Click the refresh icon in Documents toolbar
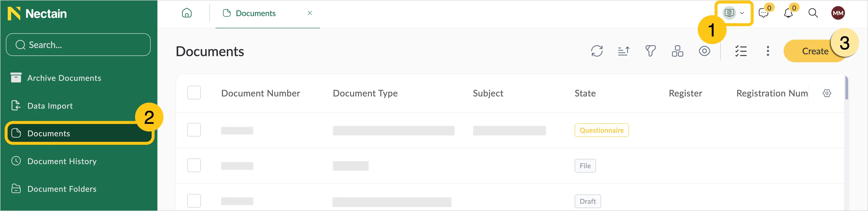868x211 pixels. (x=597, y=51)
